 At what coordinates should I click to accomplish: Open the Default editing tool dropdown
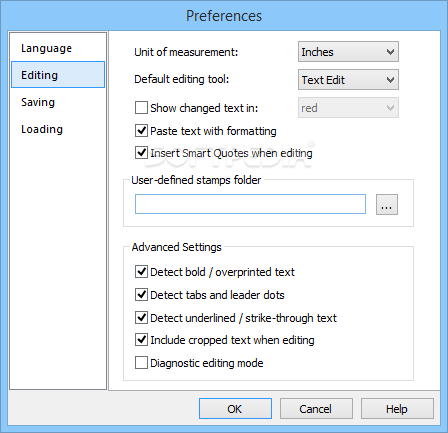tap(348, 80)
